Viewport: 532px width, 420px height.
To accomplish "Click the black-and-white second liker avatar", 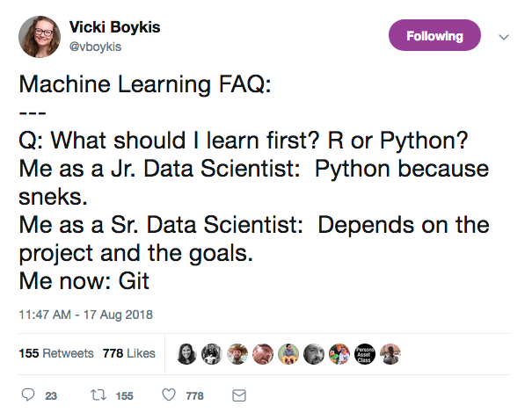I will coord(212,354).
